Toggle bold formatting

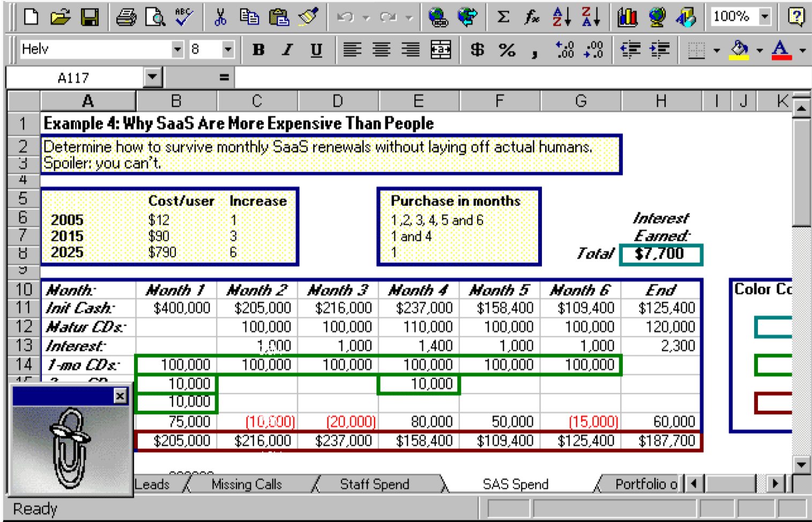[x=259, y=50]
